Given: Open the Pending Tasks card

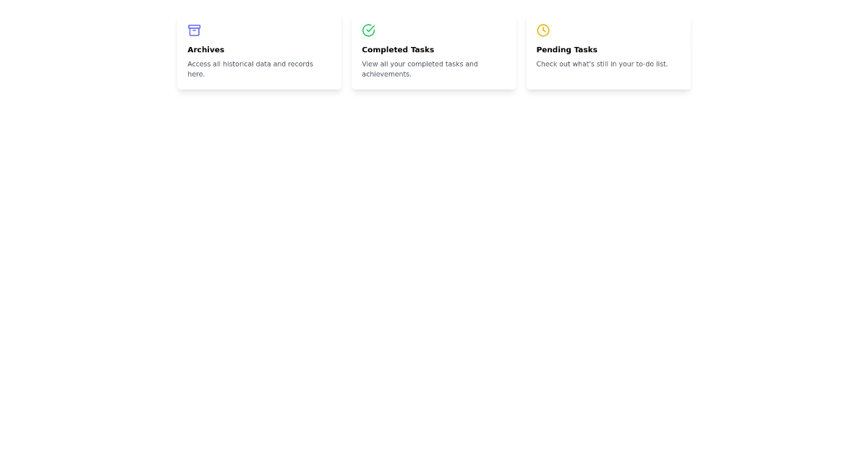Looking at the screenshot, I should [x=608, y=51].
